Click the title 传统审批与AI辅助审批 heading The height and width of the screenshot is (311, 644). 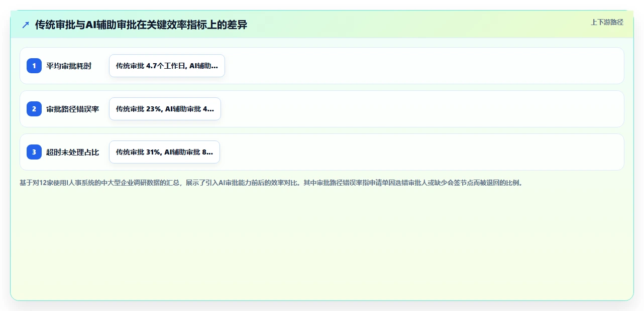(x=141, y=25)
